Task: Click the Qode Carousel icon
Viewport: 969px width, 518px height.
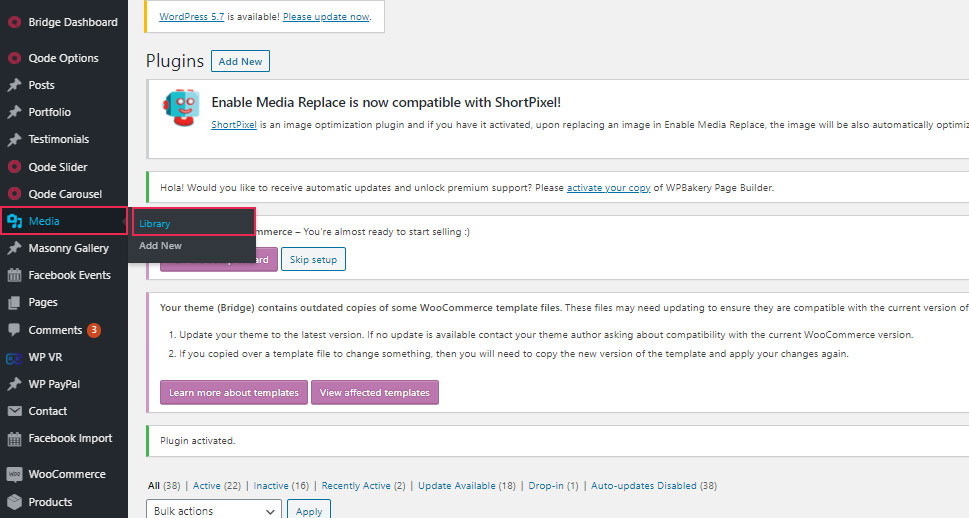Action: 14,194
